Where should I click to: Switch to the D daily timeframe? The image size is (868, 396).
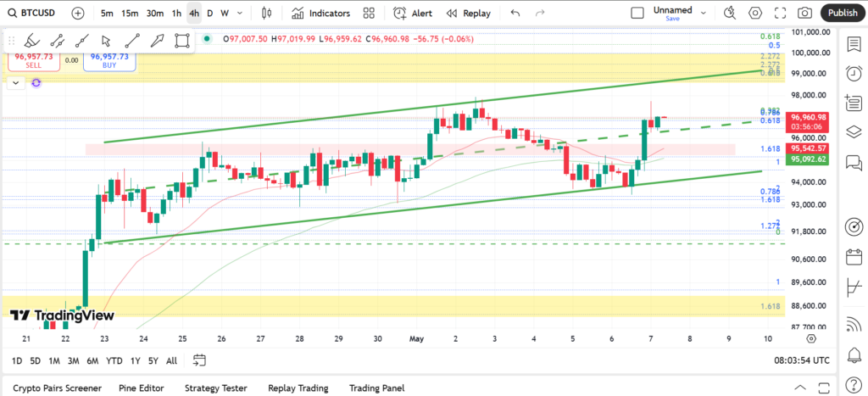(x=210, y=13)
